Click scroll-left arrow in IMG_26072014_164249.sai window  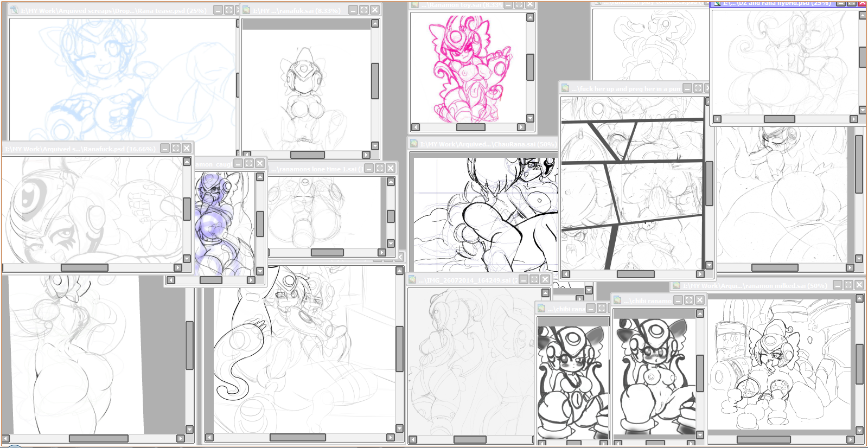[413, 439]
